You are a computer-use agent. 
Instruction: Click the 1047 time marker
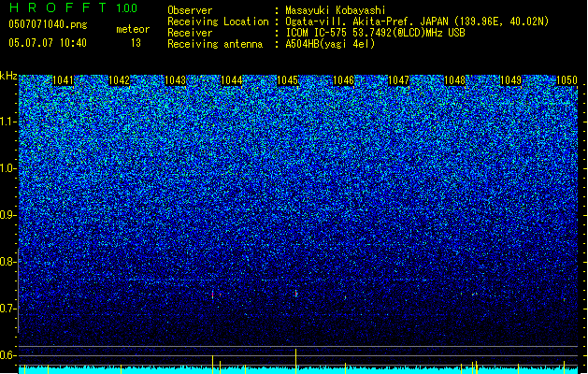coord(398,80)
